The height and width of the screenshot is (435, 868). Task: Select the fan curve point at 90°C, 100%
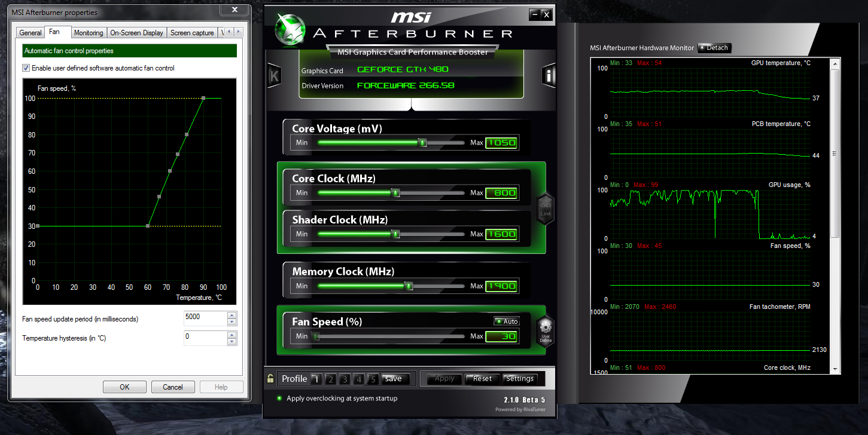pyautogui.click(x=203, y=97)
